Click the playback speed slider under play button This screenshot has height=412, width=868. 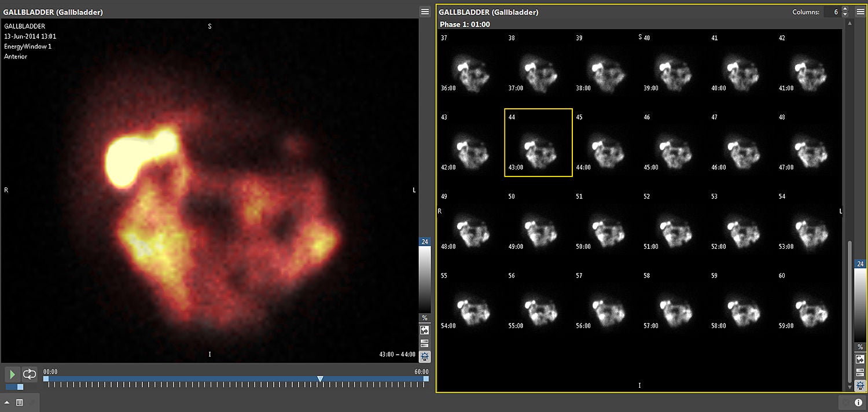pos(15,387)
